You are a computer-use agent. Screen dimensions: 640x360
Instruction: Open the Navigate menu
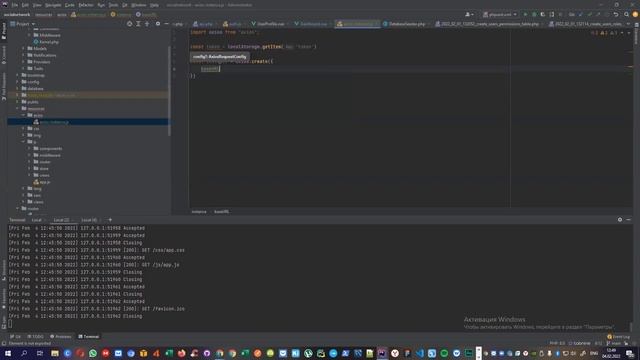point(53,5)
